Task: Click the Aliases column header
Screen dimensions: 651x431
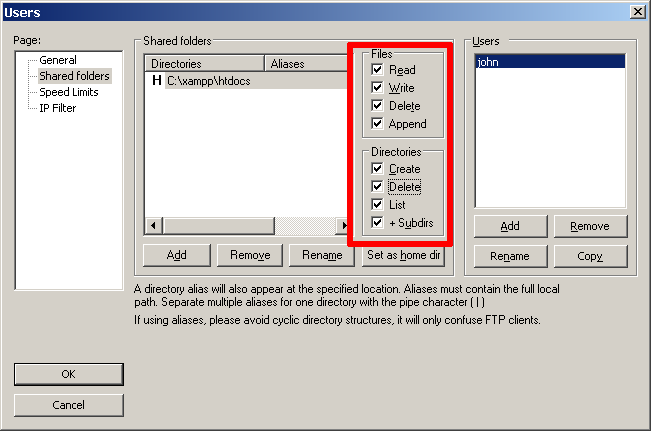Action: pos(300,63)
